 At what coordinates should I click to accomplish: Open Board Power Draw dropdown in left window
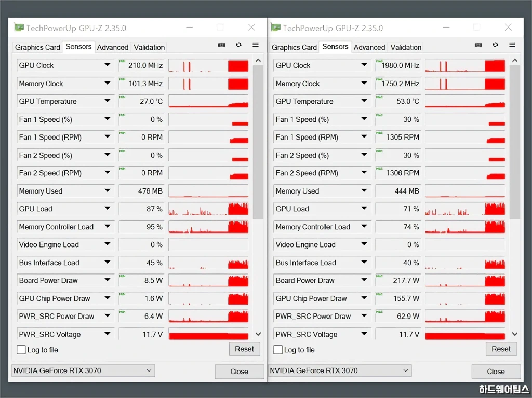point(108,280)
